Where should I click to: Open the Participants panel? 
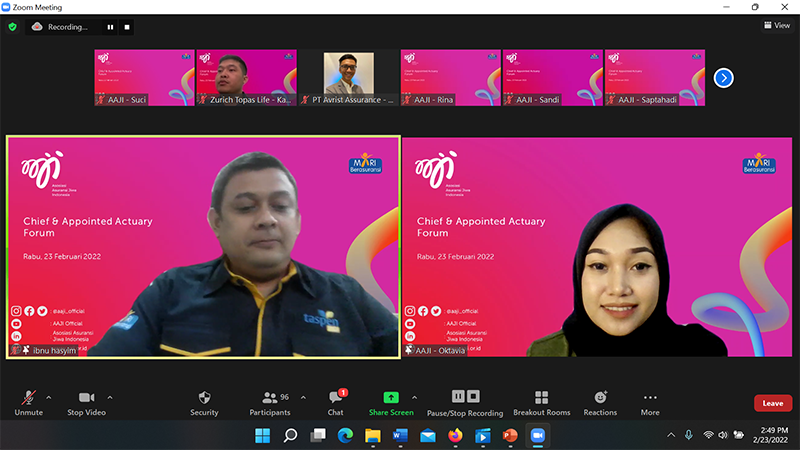coord(270,403)
